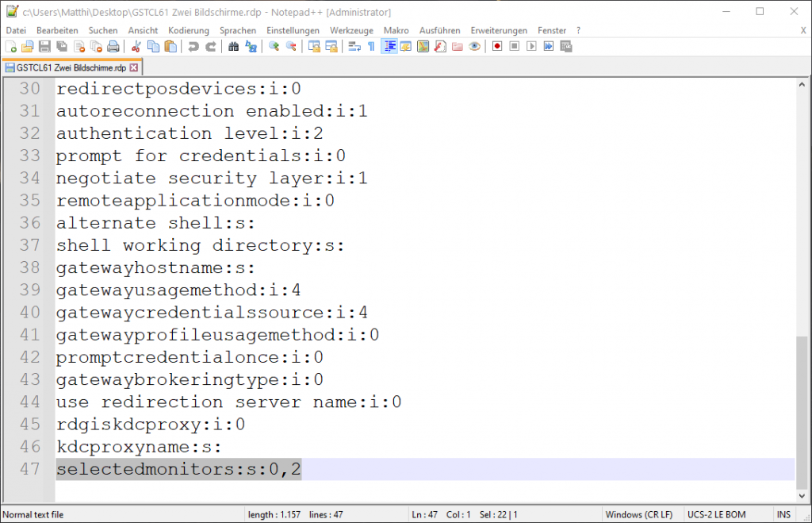The width and height of the screenshot is (812, 523).
Task: Toggle file monitoring eye icon
Action: coord(474,47)
